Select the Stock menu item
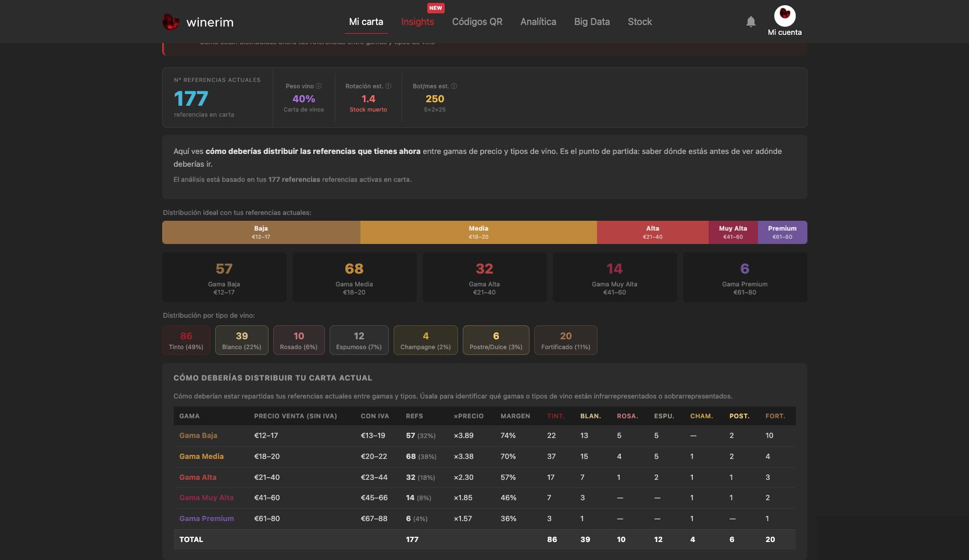Viewport: 969px width, 560px height. pos(639,21)
